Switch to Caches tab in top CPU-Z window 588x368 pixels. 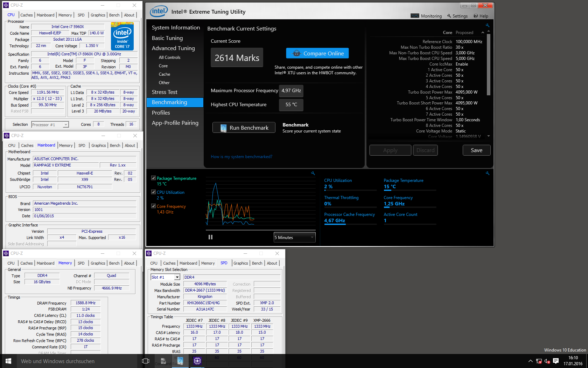pos(26,15)
